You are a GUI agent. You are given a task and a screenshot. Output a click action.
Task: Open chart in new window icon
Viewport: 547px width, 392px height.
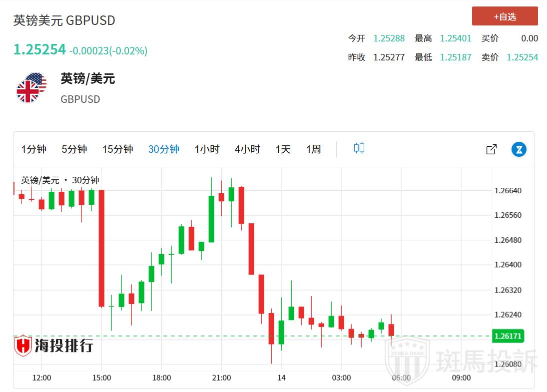[x=491, y=149]
